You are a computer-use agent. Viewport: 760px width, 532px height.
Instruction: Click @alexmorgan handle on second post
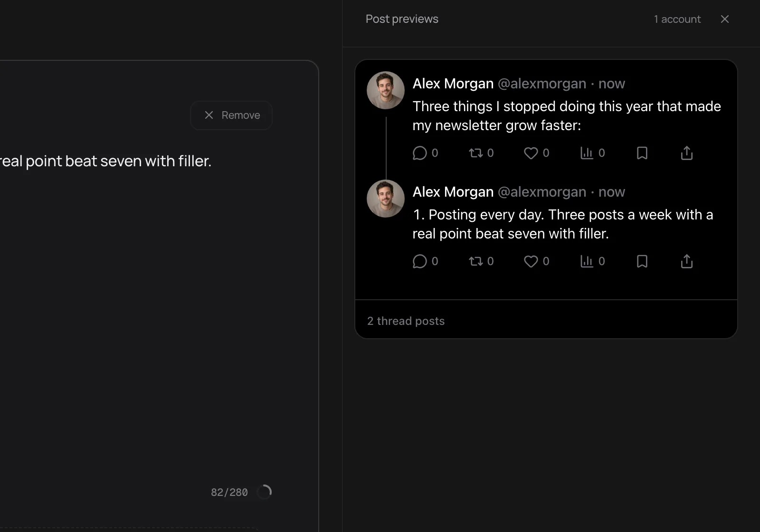pyautogui.click(x=542, y=192)
